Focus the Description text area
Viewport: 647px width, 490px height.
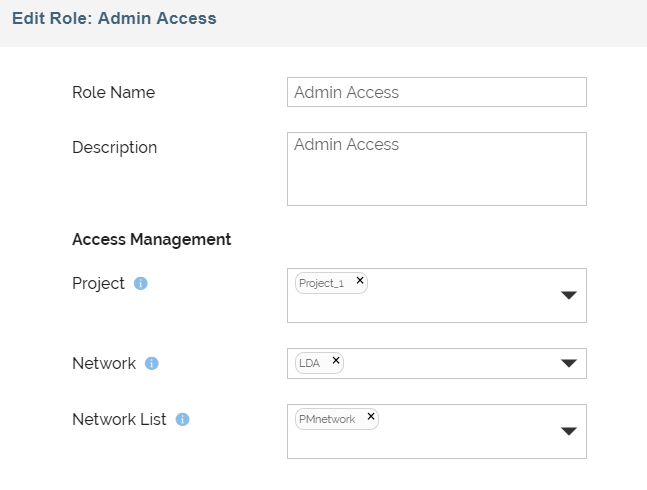436,169
